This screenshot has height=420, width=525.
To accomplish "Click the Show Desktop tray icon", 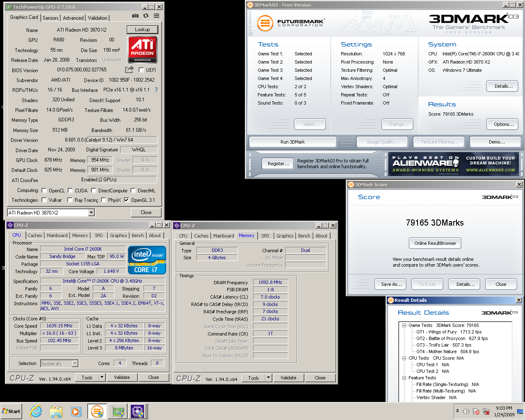I will point(520,411).
